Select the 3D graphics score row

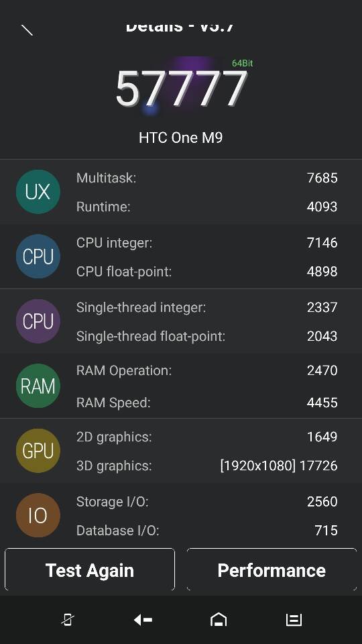tap(207, 466)
